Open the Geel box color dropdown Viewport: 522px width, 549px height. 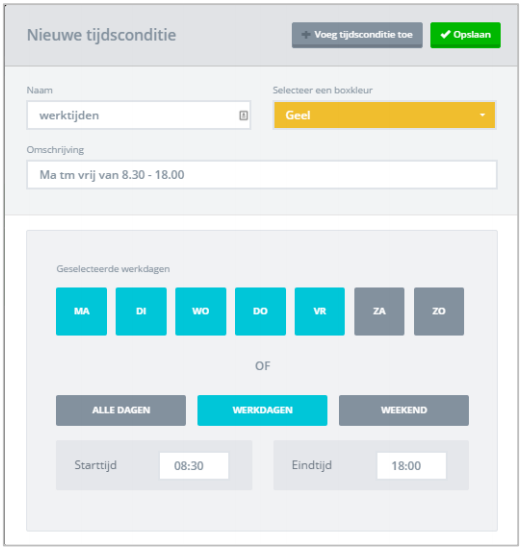coord(384,115)
